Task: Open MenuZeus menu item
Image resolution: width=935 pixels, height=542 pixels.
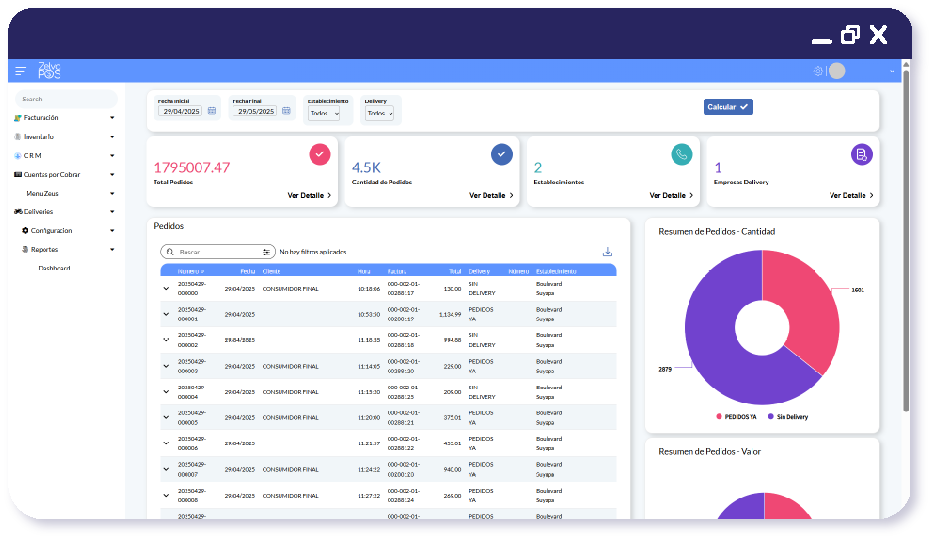Action: tap(42, 194)
